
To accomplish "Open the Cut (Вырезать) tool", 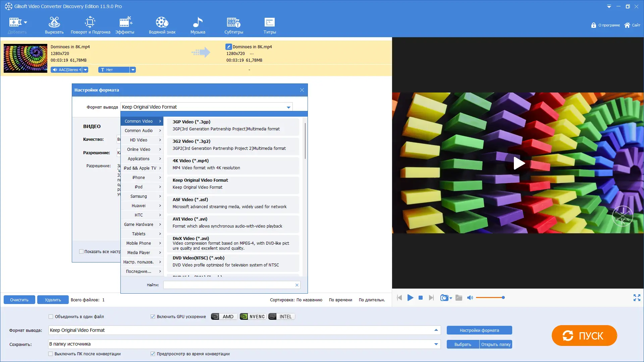I will click(x=54, y=25).
